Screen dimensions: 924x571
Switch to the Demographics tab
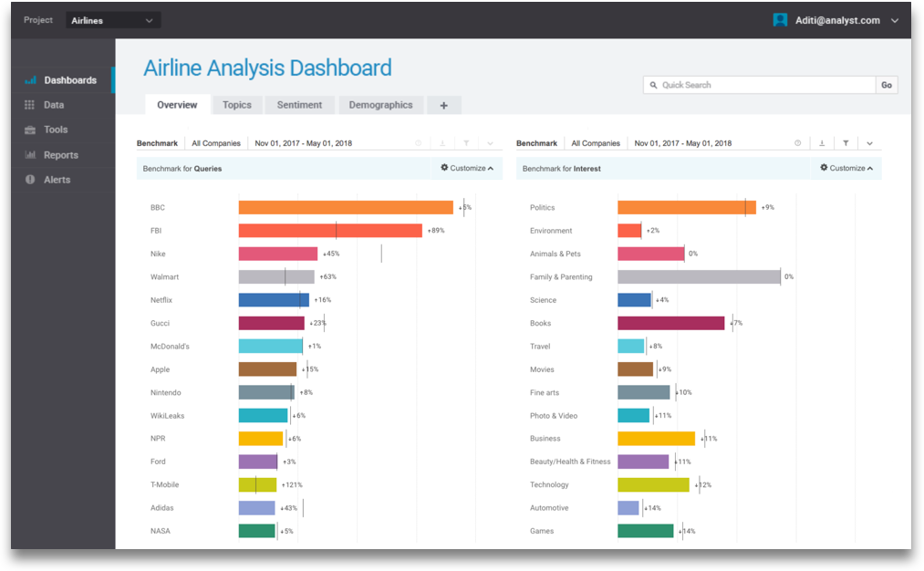pyautogui.click(x=380, y=105)
